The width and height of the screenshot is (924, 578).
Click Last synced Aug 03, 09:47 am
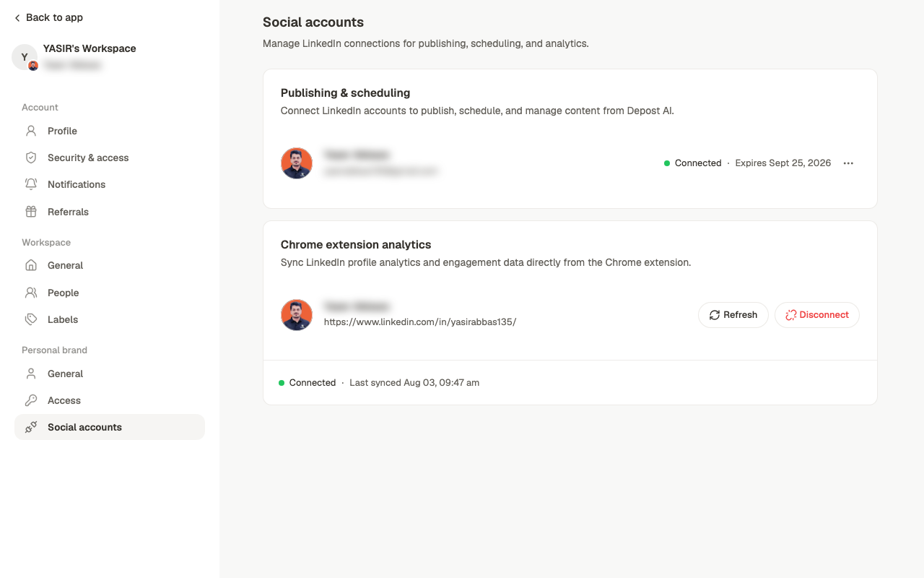click(x=414, y=383)
